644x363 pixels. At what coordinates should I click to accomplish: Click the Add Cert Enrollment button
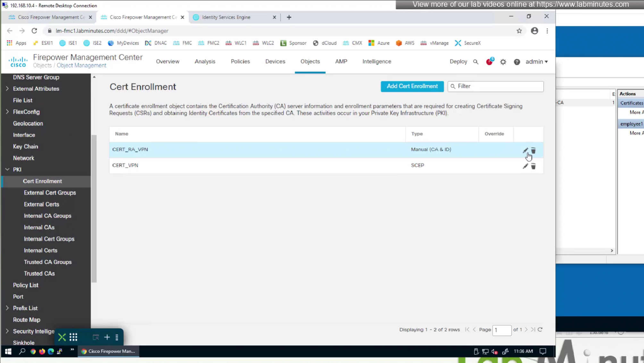(x=412, y=86)
